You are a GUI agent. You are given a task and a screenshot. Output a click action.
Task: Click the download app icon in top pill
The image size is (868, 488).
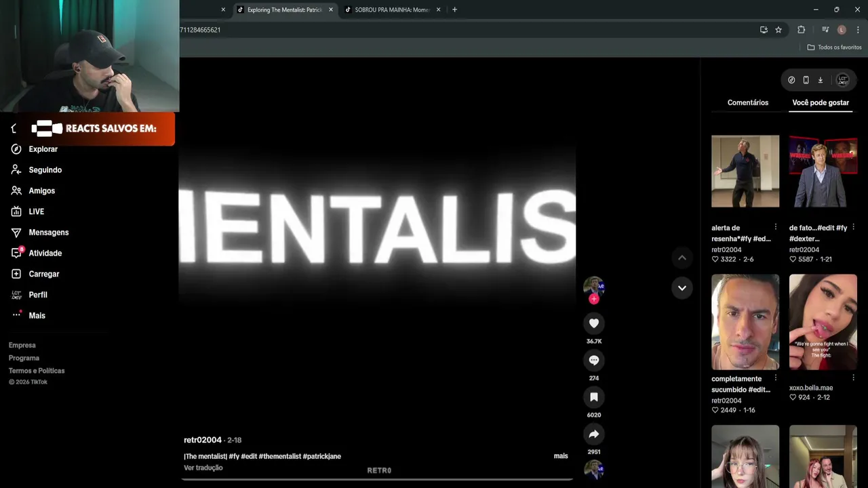click(x=820, y=80)
